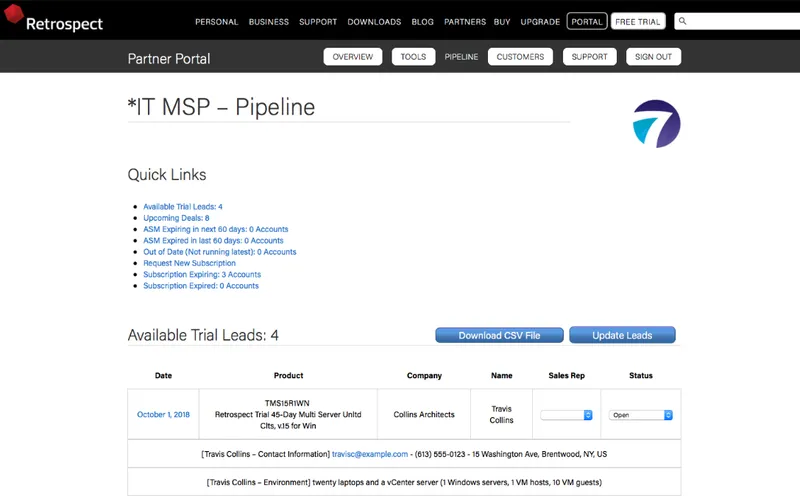Click the *IT MSP – Pipeline page title
The height and width of the screenshot is (496, 800).
coord(221,107)
